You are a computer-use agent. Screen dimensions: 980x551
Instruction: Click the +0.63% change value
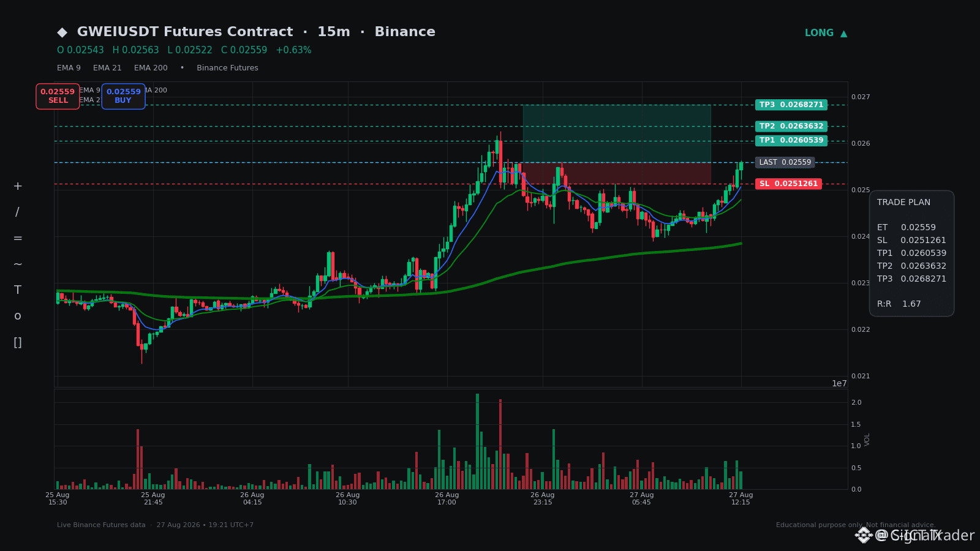pos(293,50)
